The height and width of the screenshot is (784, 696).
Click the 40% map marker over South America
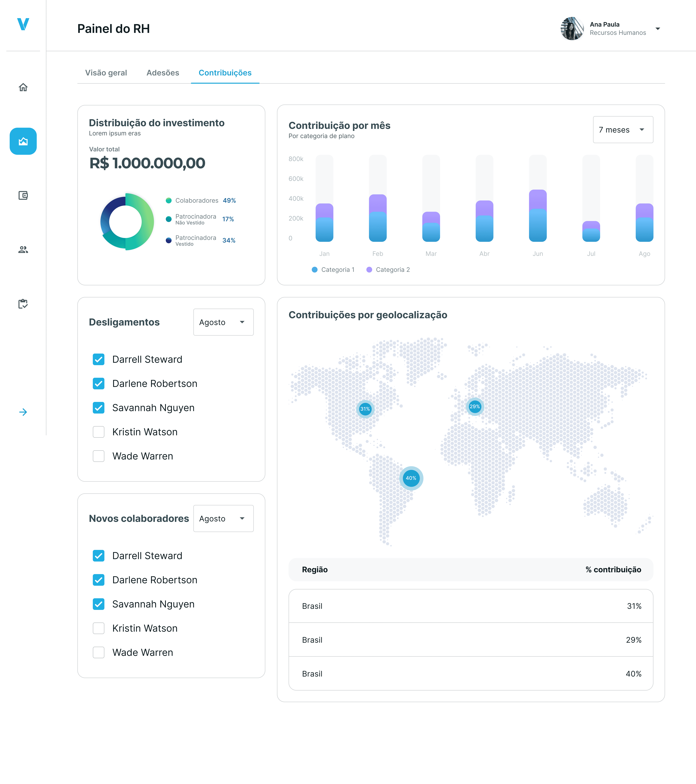411,478
